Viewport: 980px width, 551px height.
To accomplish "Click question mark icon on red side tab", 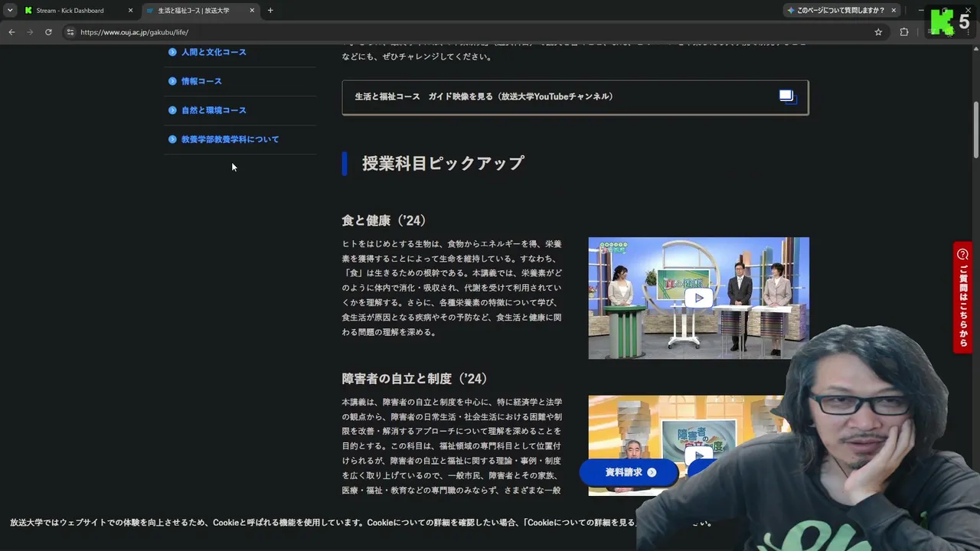I will [x=963, y=254].
